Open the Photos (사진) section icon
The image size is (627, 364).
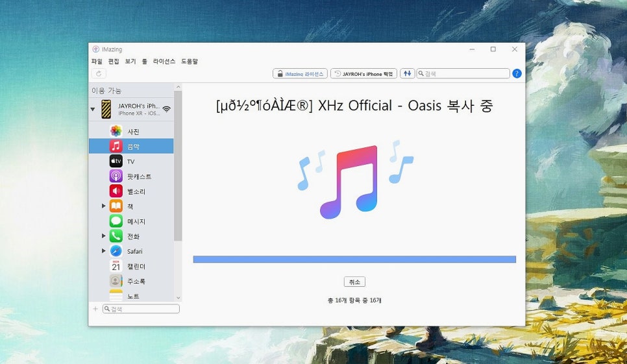116,131
